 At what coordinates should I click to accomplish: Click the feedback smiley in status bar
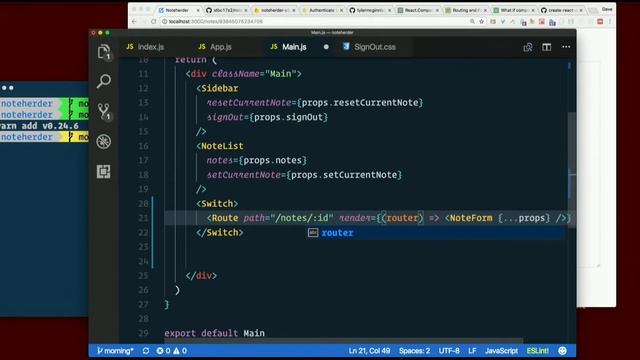(562, 351)
